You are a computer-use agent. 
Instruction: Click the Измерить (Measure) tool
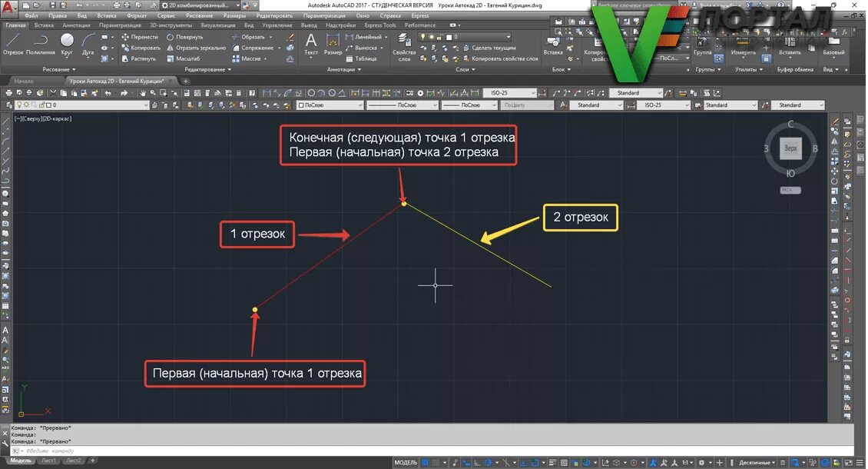click(743, 47)
